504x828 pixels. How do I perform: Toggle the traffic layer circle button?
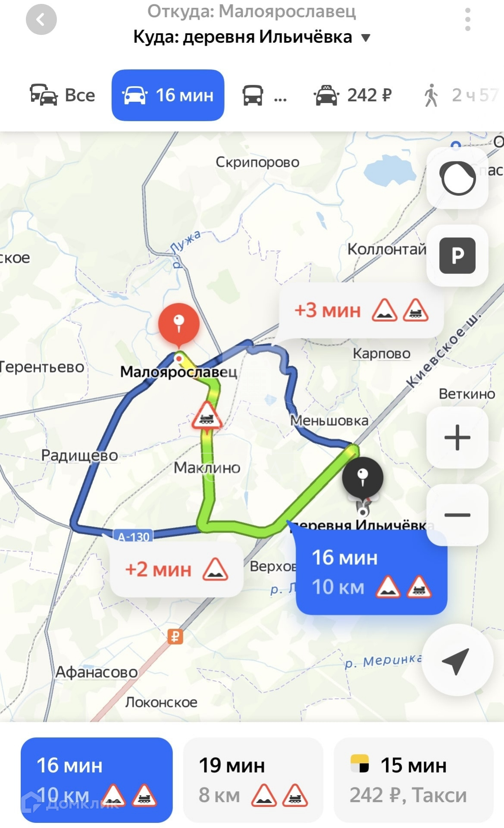click(457, 178)
